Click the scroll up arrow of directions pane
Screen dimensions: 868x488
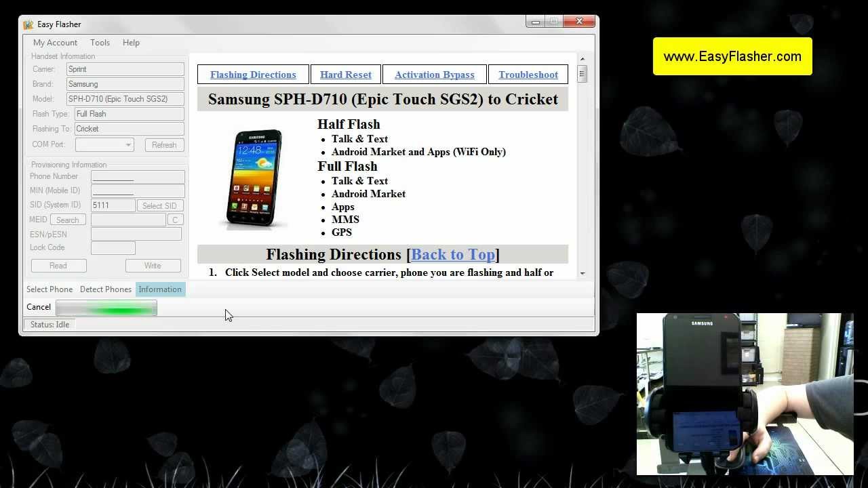[x=582, y=58]
